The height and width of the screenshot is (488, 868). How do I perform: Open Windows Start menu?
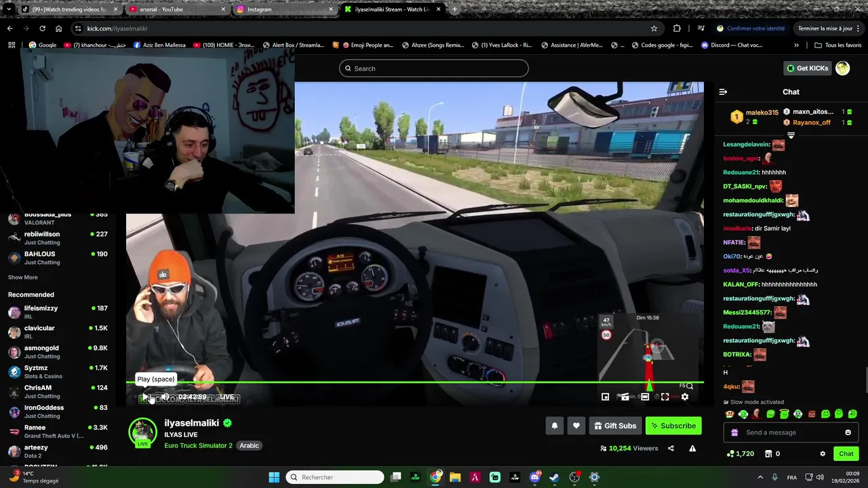click(x=274, y=477)
